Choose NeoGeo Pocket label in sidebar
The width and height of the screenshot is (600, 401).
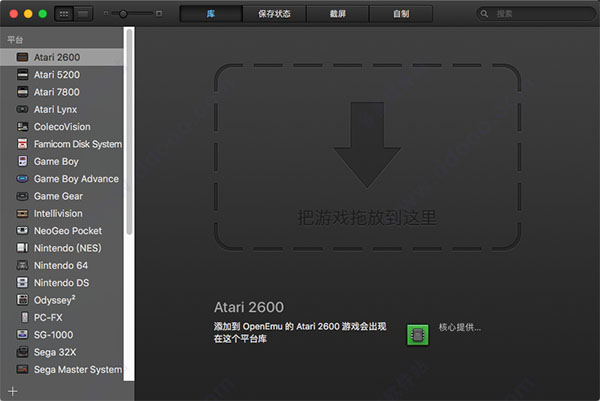coord(68,231)
